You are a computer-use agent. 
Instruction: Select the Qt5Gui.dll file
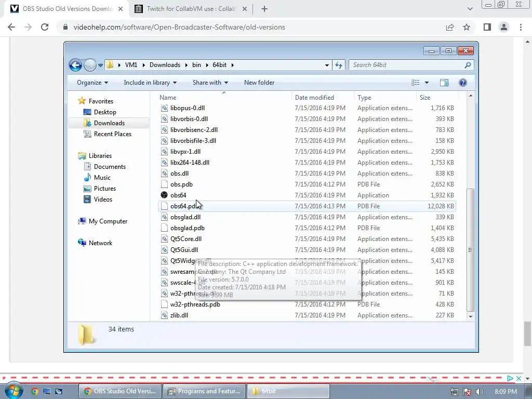tap(184, 250)
